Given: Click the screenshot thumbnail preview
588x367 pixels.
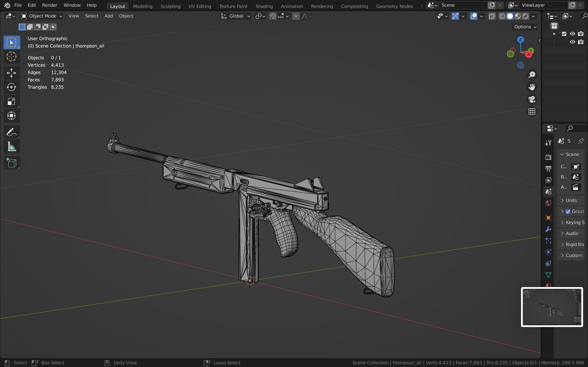Looking at the screenshot, I should pyautogui.click(x=552, y=307).
